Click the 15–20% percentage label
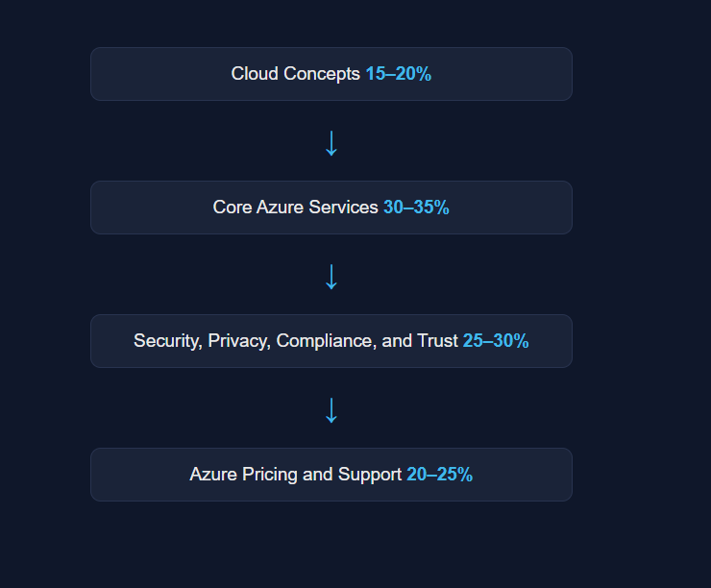This screenshot has width=711, height=588. (398, 74)
